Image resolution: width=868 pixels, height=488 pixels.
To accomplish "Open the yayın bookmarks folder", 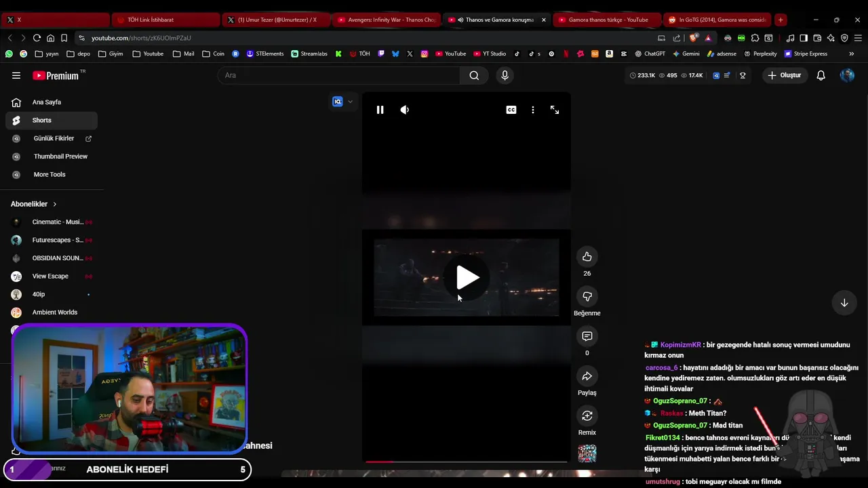I will [x=46, y=54].
